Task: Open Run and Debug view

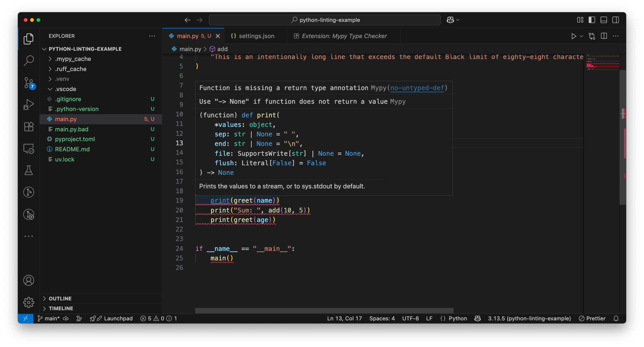Action: pyautogui.click(x=29, y=105)
